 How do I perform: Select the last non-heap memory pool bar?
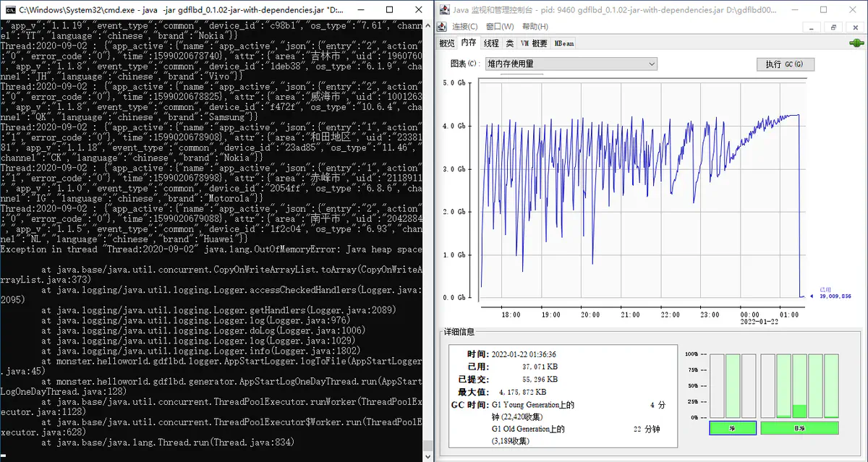[831, 385]
